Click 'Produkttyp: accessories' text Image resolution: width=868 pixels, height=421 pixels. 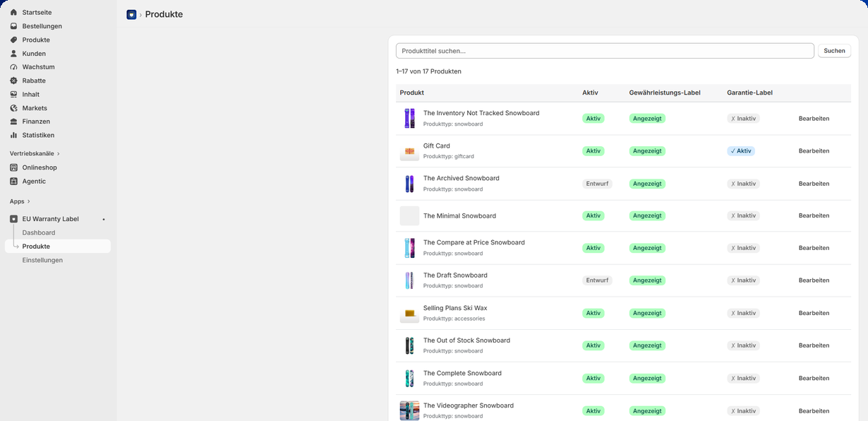454,319
